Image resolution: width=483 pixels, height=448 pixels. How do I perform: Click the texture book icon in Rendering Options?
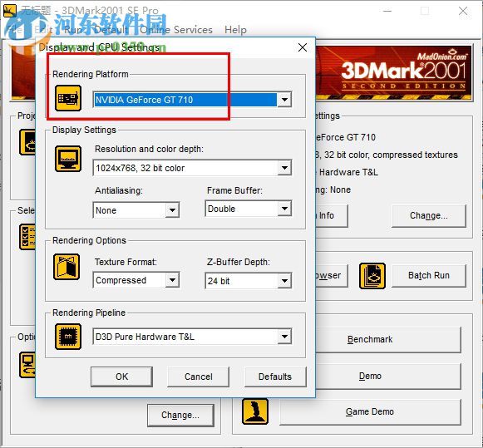coord(67,267)
